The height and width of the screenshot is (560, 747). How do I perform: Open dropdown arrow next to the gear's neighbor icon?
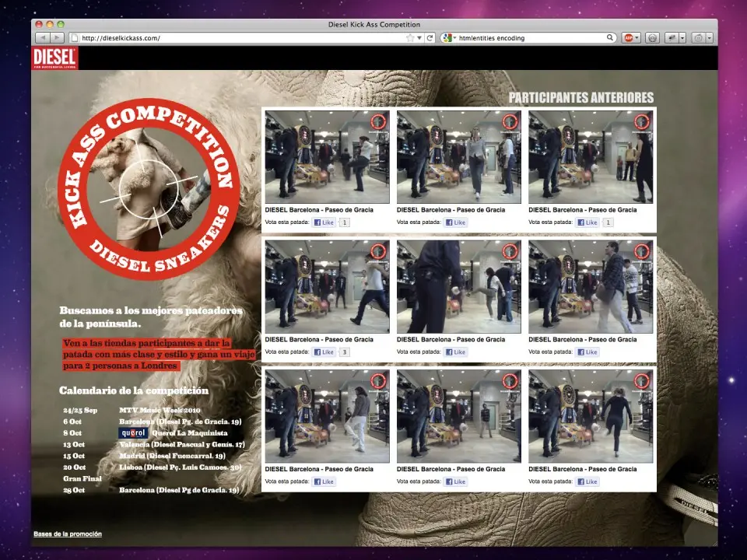point(682,37)
